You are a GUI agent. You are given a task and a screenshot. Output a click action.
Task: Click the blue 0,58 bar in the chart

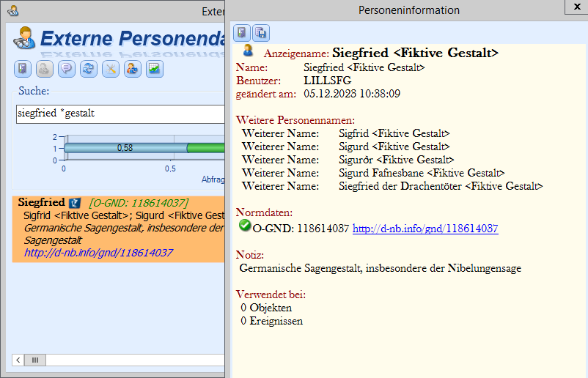pyautogui.click(x=125, y=148)
